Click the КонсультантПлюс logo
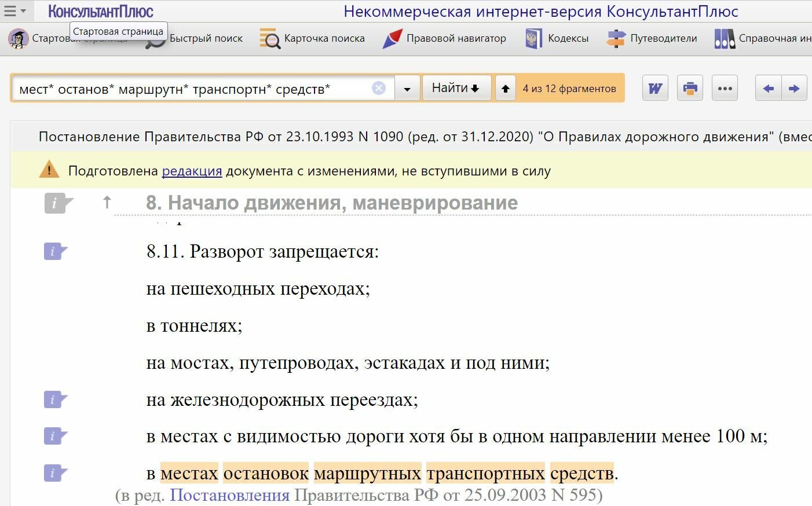Viewport: 812px width, 506px height. tap(101, 11)
